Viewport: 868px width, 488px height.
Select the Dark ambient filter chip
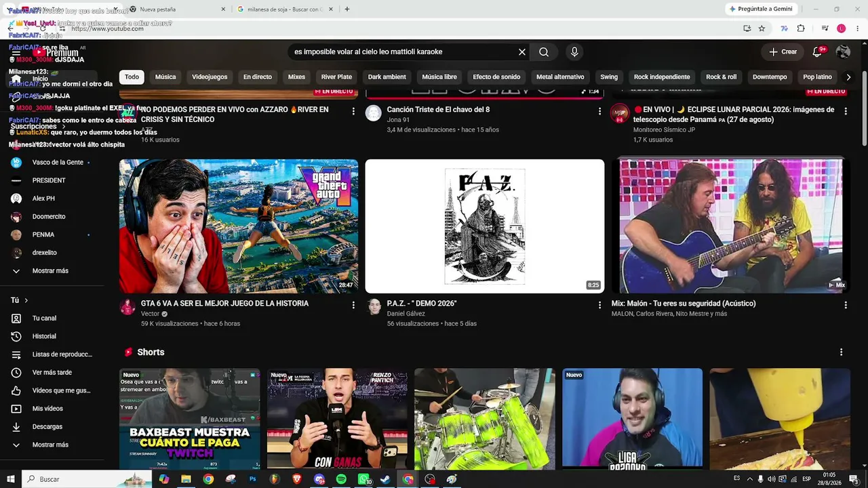pyautogui.click(x=387, y=77)
